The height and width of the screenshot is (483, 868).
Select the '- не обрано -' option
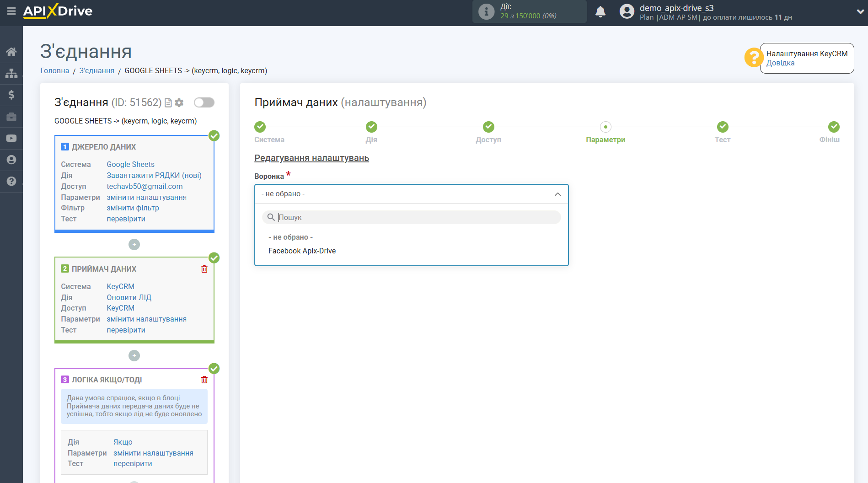tap(291, 237)
